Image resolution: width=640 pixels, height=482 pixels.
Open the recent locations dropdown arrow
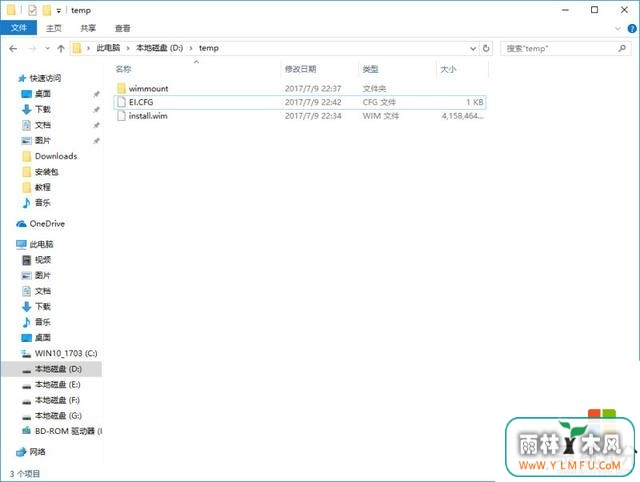pos(47,49)
